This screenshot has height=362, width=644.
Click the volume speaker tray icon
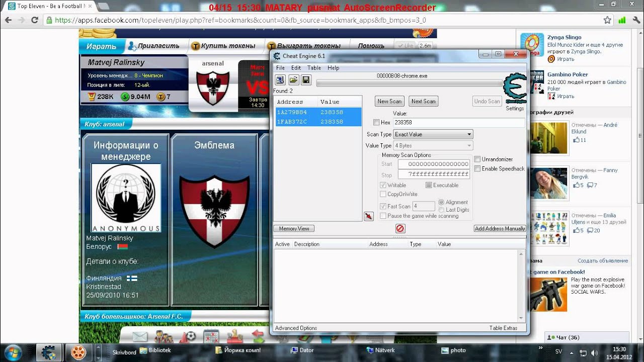tap(594, 352)
